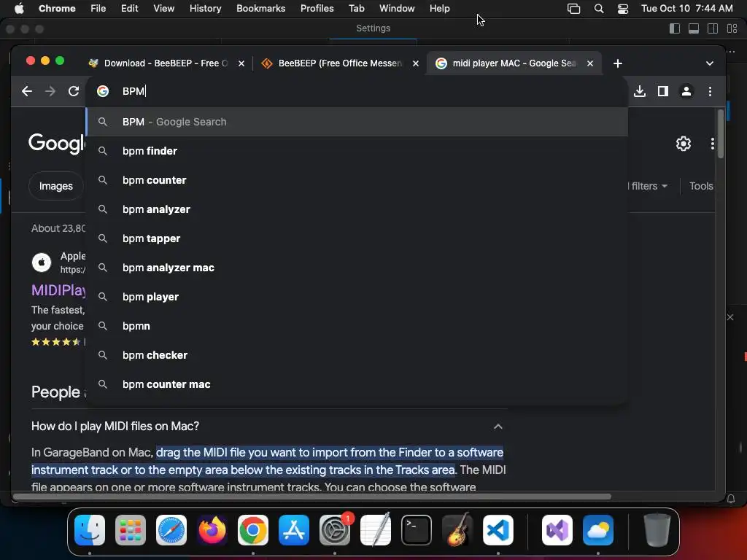This screenshot has width=747, height=560.
Task: Open the Window menu
Action: [397, 9]
